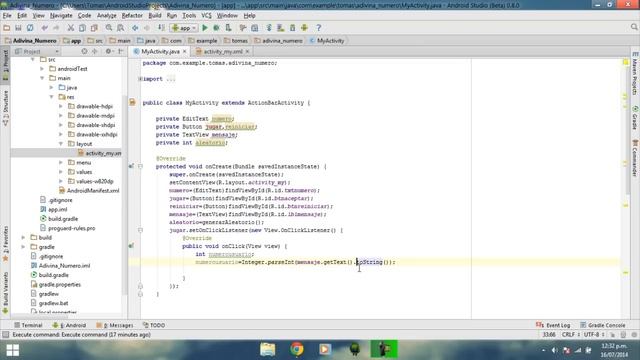Screen dimensions: 640x360
Task: Select AndroidManifest.xml in project tree
Action: click(x=89, y=191)
